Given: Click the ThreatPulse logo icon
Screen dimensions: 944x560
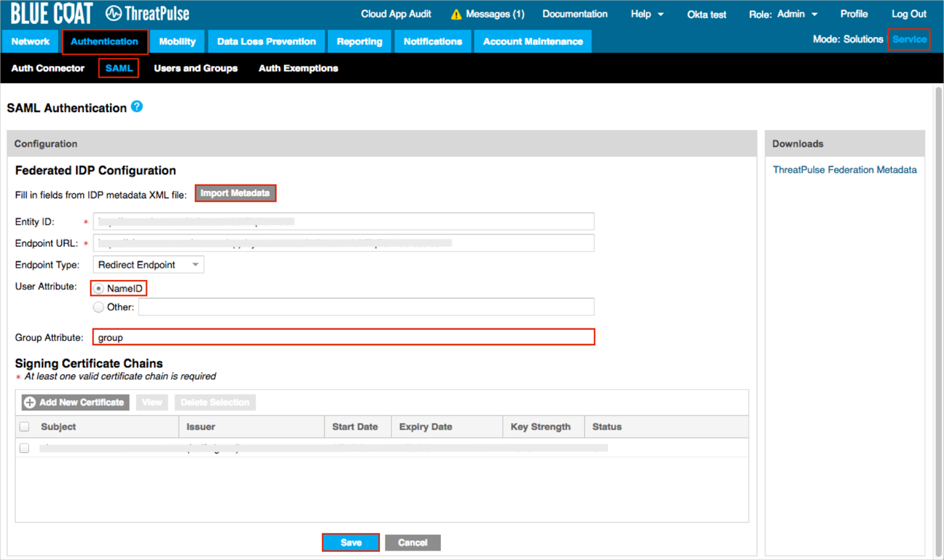Looking at the screenshot, I should [114, 14].
